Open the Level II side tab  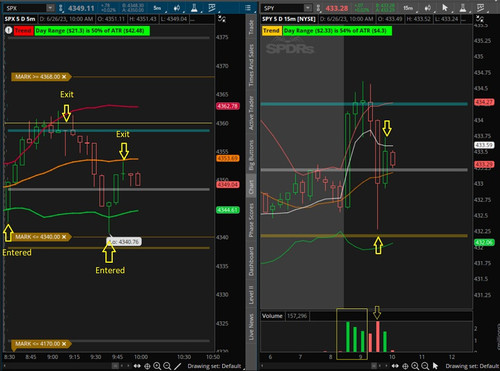(x=251, y=295)
